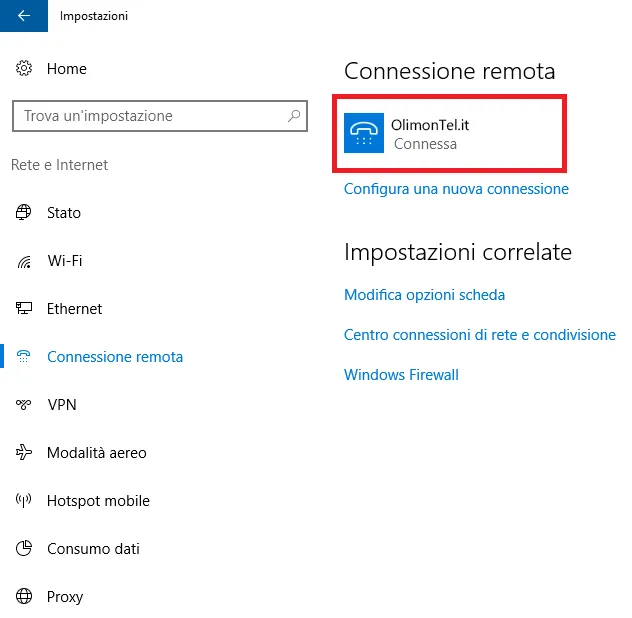632x618 pixels.
Task: Click Configura una nuova connessione link
Action: point(456,189)
